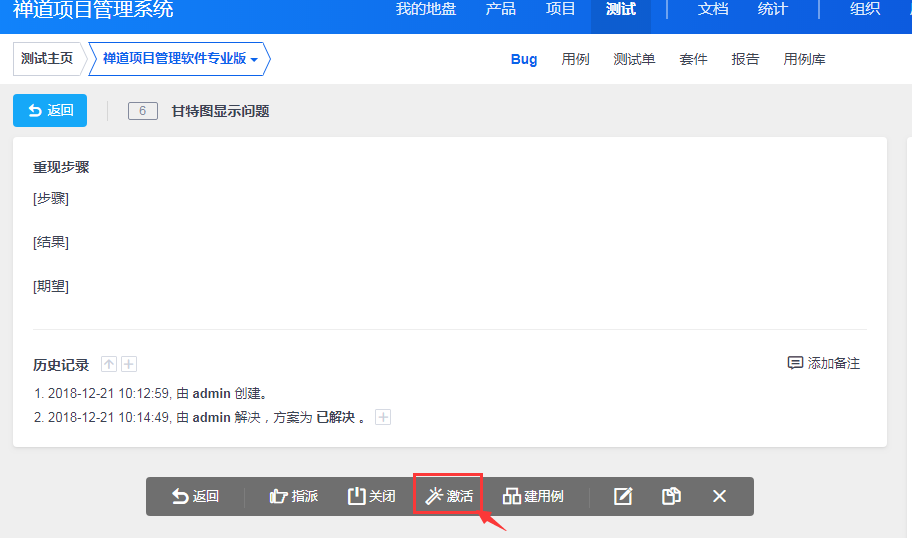Click 关闭 close-bug action in bottom toolbar
This screenshot has height=538, width=912.
click(372, 496)
